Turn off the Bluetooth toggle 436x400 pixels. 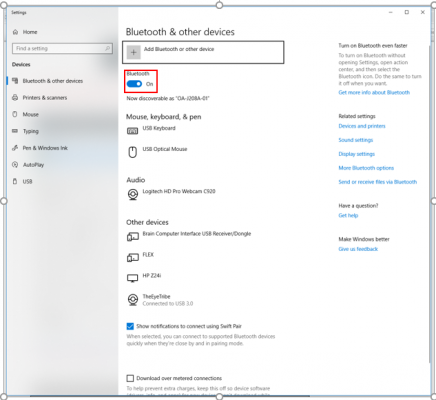pyautogui.click(x=134, y=84)
